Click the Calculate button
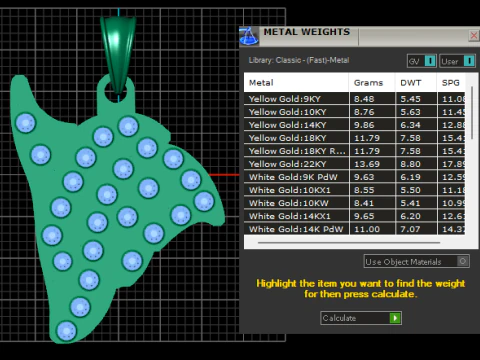480x360 pixels. coord(361,318)
